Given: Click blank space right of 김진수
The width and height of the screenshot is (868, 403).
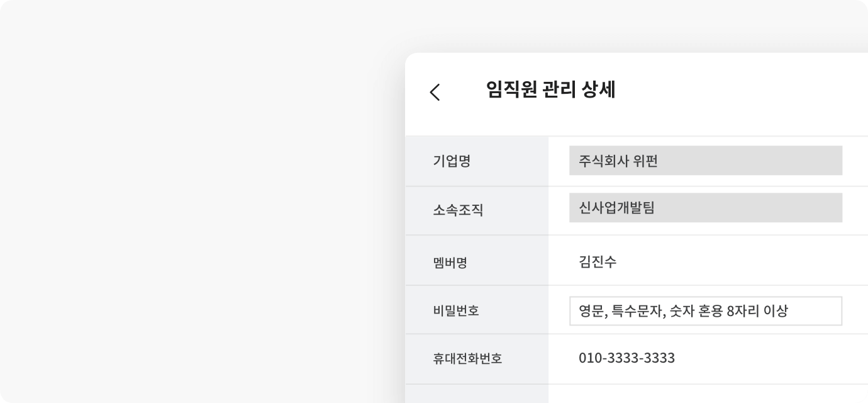Looking at the screenshot, I should pos(742,261).
